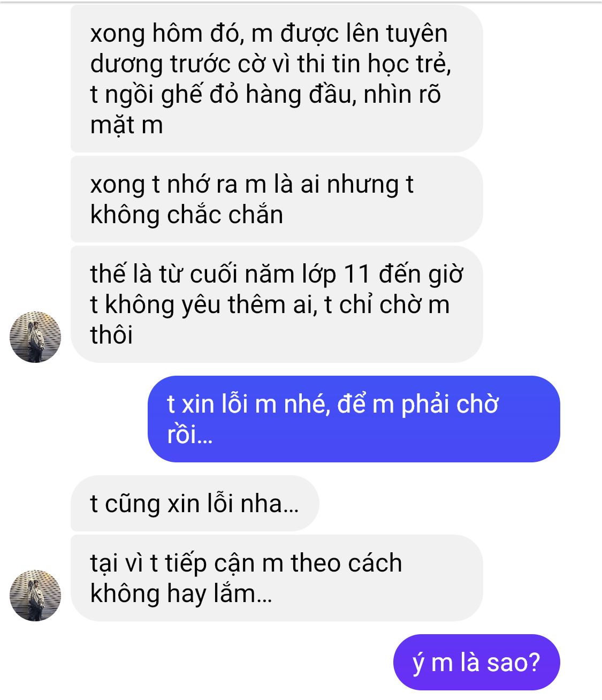The width and height of the screenshot is (602, 700).
Task: Tap the blue bubble 't xin lỗi m nhé'
Action: [x=354, y=419]
